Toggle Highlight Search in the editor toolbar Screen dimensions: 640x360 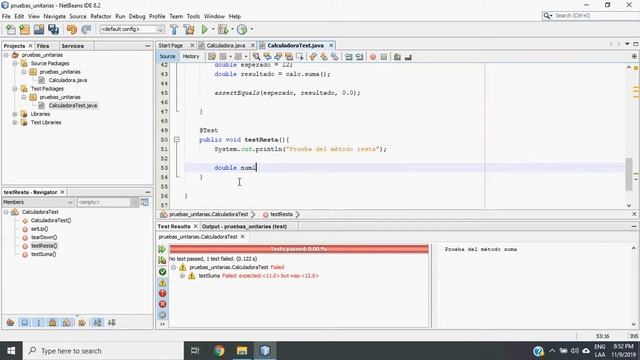pyautogui.click(x=289, y=57)
